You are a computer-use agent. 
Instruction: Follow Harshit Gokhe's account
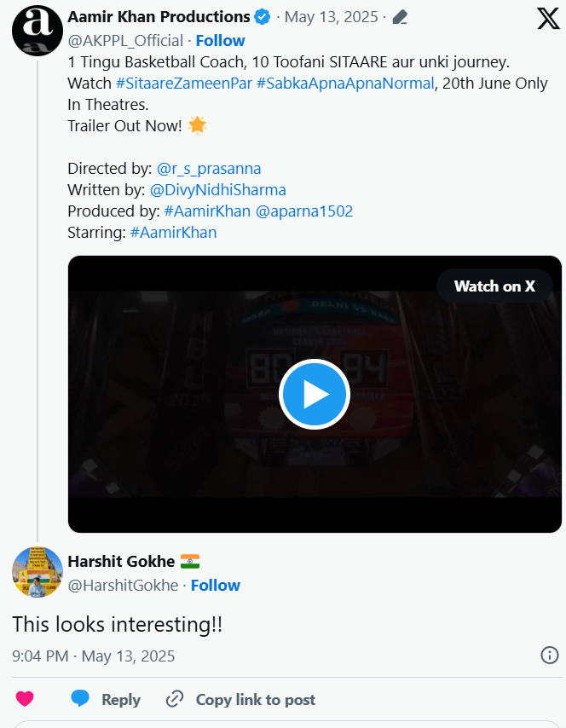pos(215,585)
